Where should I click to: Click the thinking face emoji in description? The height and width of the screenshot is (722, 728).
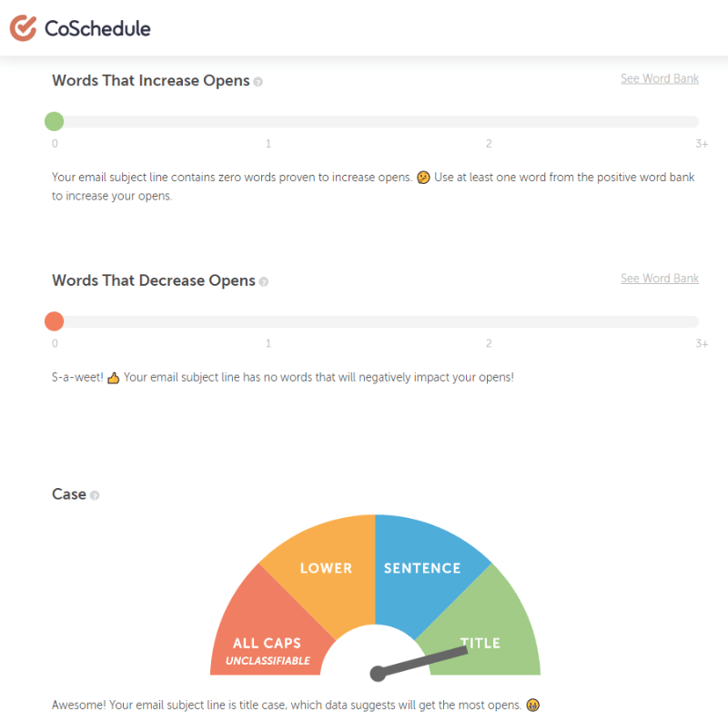423,178
